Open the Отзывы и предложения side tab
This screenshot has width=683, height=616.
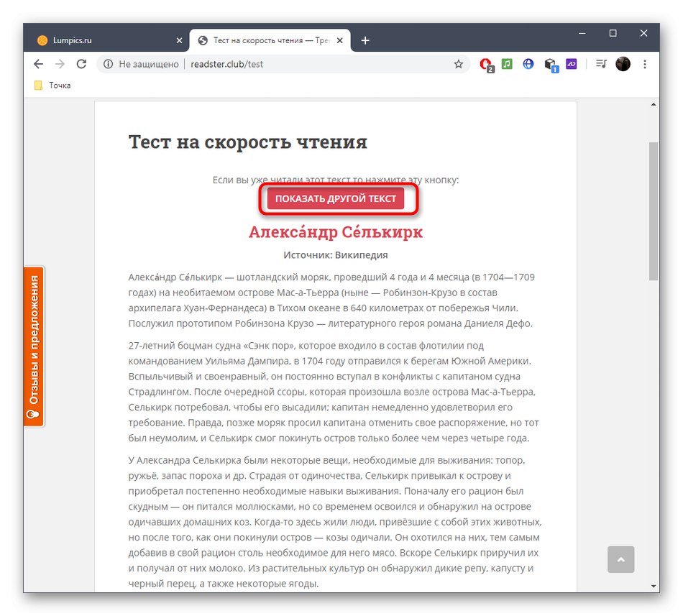(34, 346)
